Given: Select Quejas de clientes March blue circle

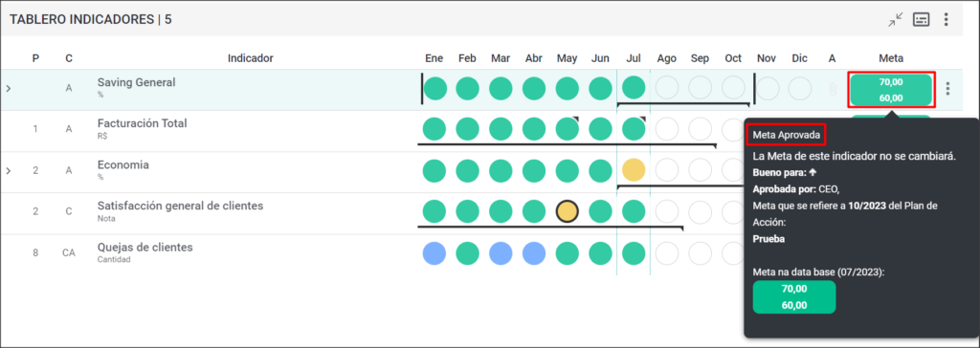Looking at the screenshot, I should (x=501, y=253).
